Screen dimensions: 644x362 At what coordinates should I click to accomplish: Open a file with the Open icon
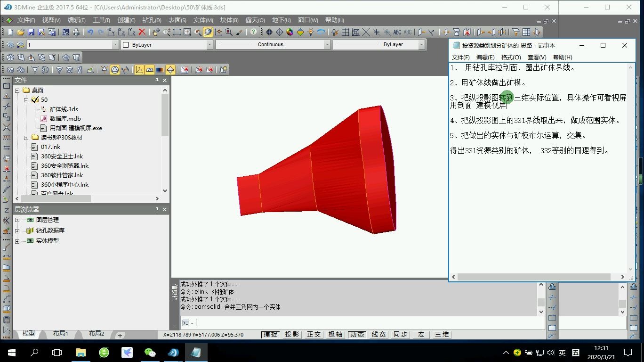coord(22,32)
